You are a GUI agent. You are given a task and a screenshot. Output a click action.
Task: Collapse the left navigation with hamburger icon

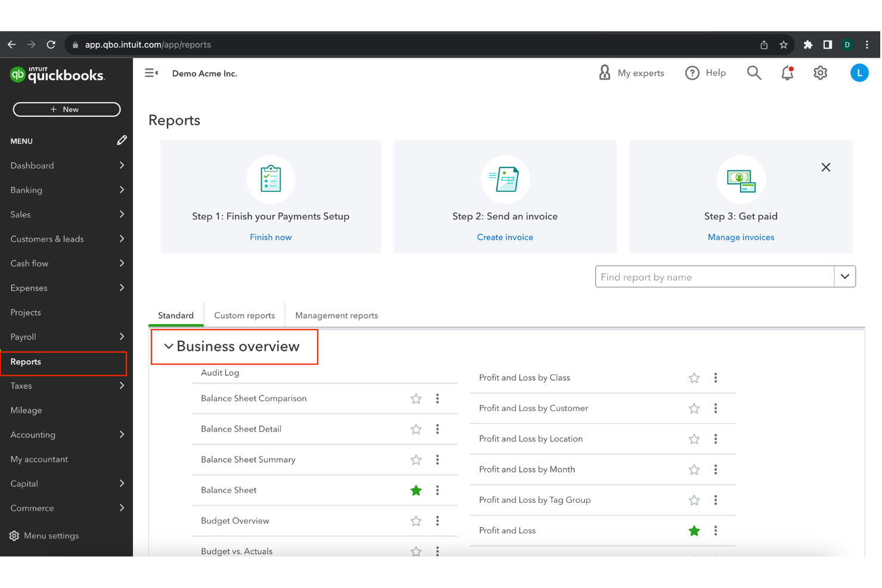[151, 73]
